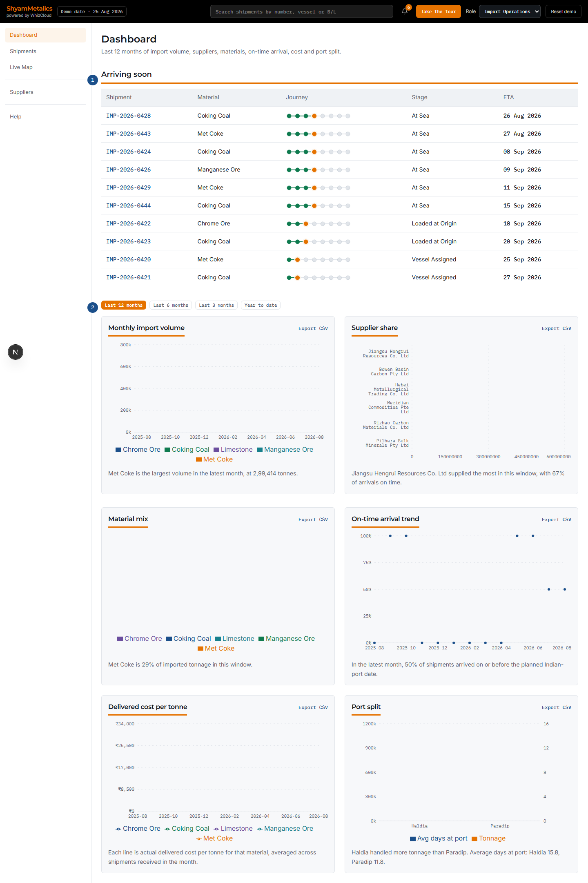The height and width of the screenshot is (883, 588).
Task: Click the journey progress of IMP-2026-0424
Action: (x=318, y=152)
